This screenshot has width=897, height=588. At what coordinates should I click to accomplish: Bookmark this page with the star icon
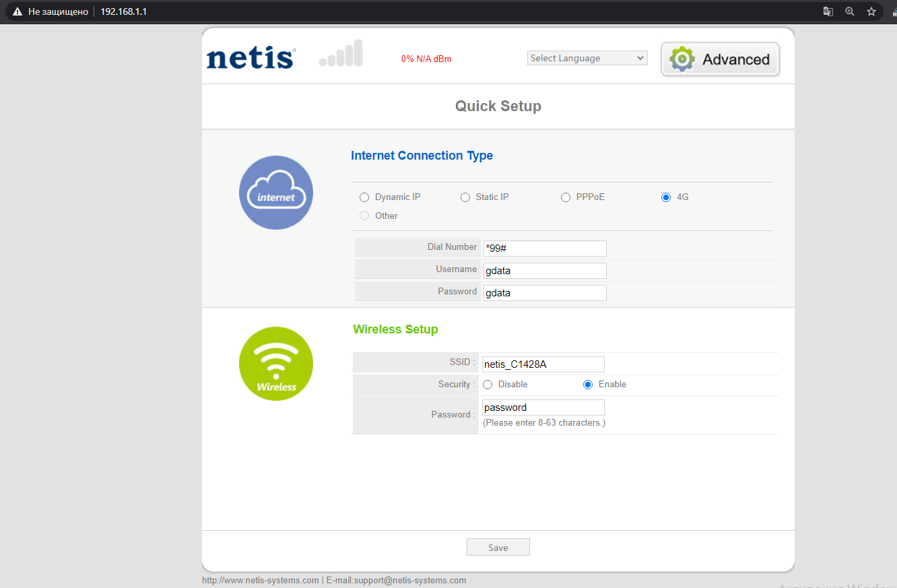[871, 11]
